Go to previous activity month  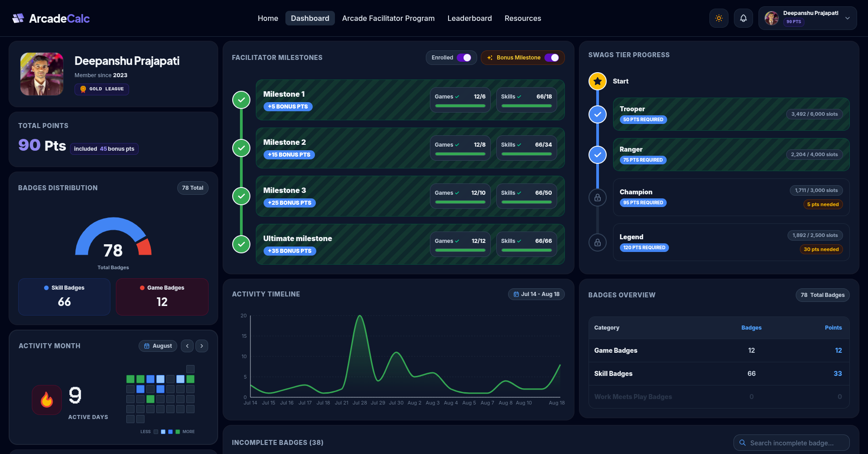[x=187, y=346]
